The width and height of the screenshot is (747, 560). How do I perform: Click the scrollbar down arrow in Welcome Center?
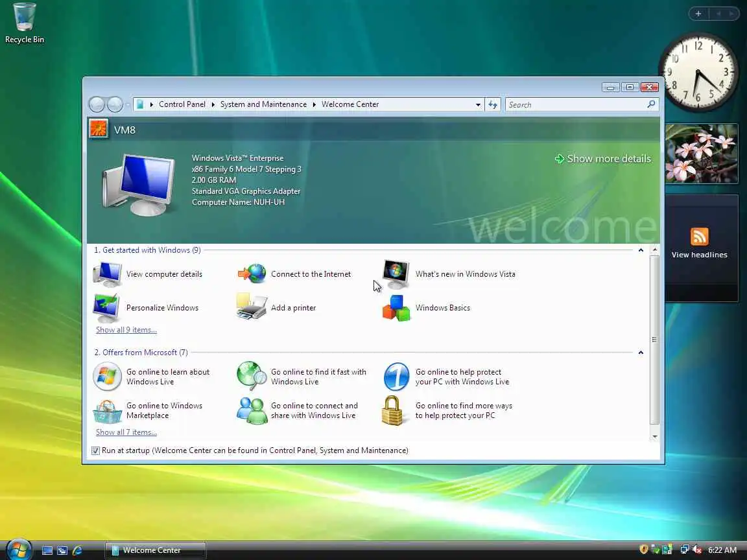(x=654, y=437)
